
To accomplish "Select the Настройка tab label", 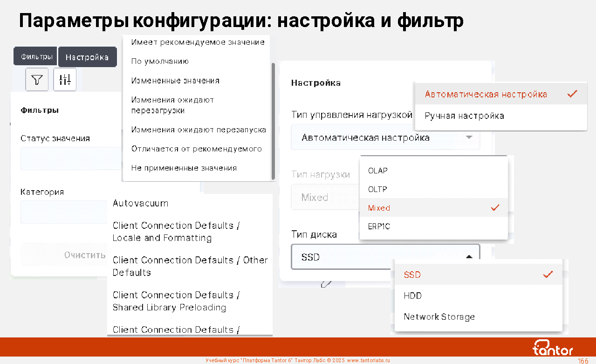I will coord(87,57).
